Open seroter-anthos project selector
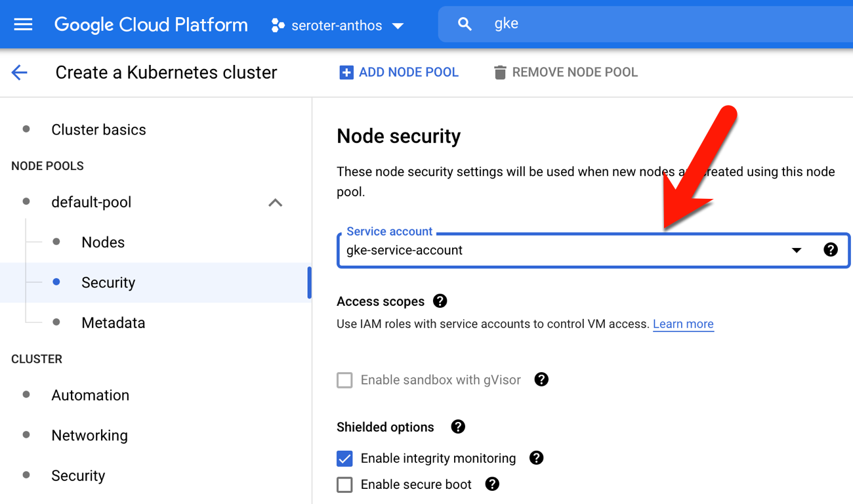 (x=337, y=26)
